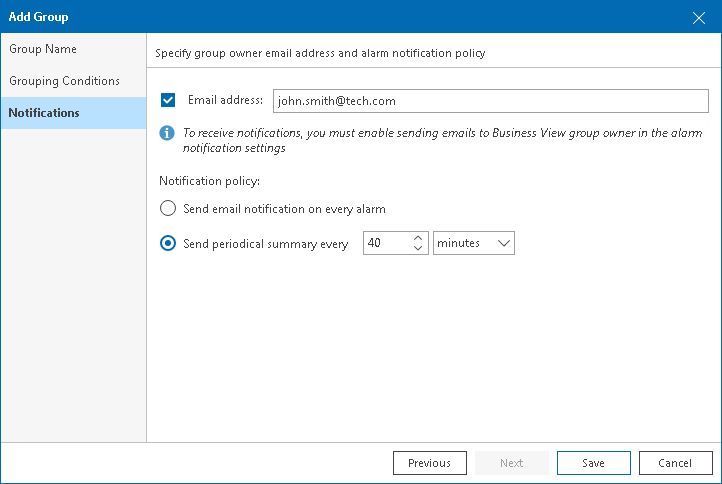Increase the summary interval with up arrow
The image size is (722, 484).
click(x=418, y=238)
